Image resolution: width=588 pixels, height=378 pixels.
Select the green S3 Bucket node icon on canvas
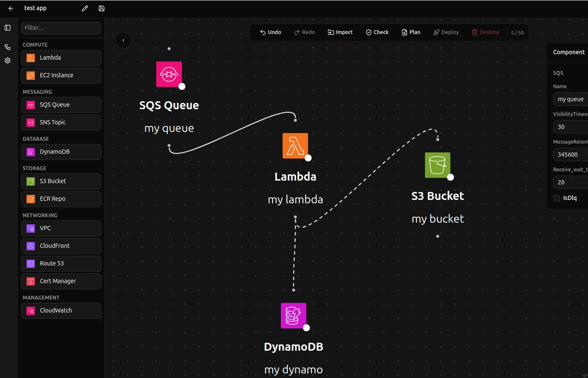438,165
